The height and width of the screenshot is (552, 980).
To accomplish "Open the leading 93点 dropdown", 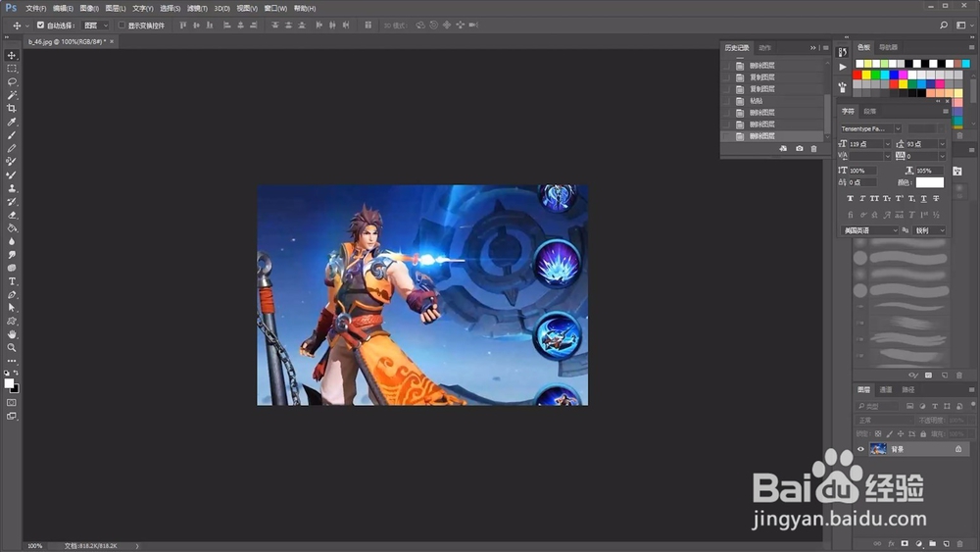I will point(942,144).
